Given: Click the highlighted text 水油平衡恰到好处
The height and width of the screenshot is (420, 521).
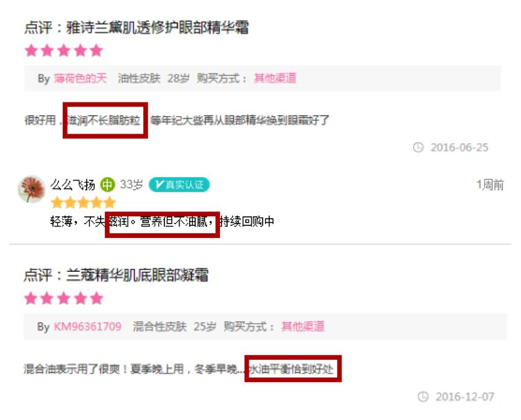Looking at the screenshot, I should 291,369.
